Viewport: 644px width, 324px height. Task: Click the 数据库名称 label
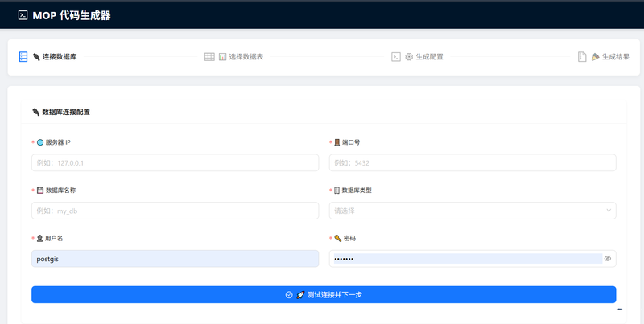click(61, 191)
